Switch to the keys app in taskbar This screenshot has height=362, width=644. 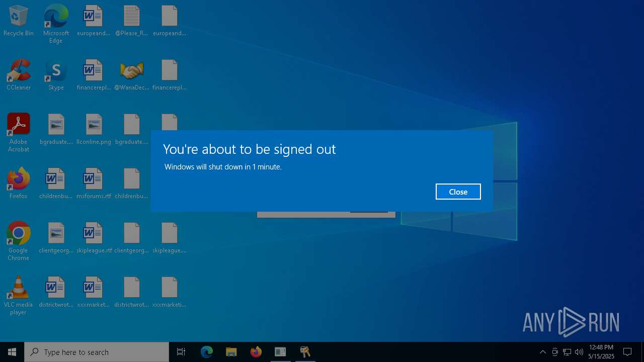tap(305, 352)
